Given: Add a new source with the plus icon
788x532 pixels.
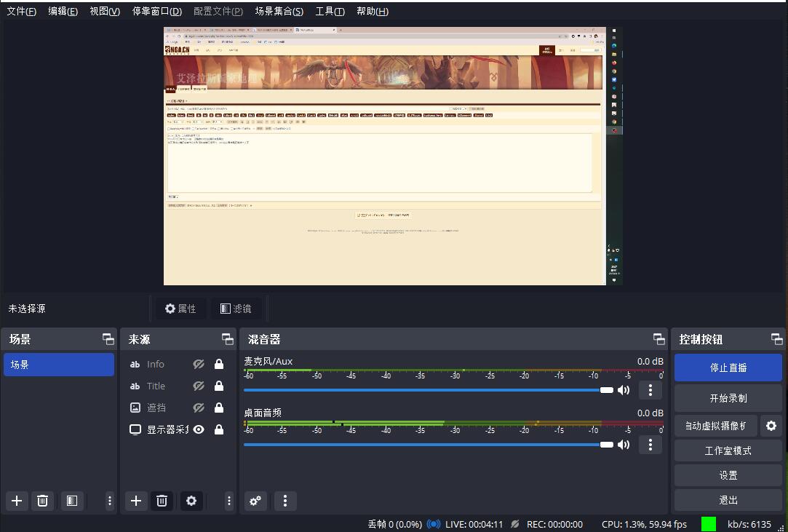Looking at the screenshot, I should point(136,501).
